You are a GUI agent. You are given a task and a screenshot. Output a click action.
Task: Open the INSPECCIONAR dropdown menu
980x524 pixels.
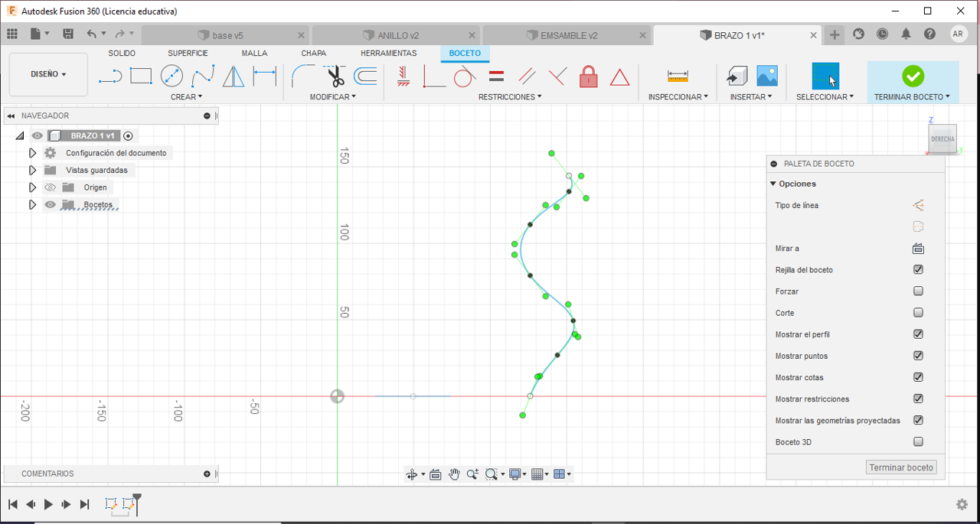678,97
